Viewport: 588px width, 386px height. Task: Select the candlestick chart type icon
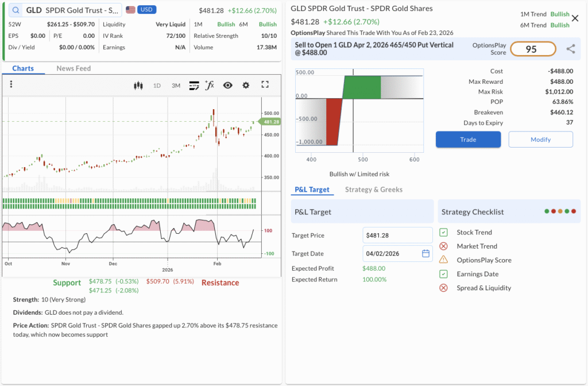pos(138,86)
